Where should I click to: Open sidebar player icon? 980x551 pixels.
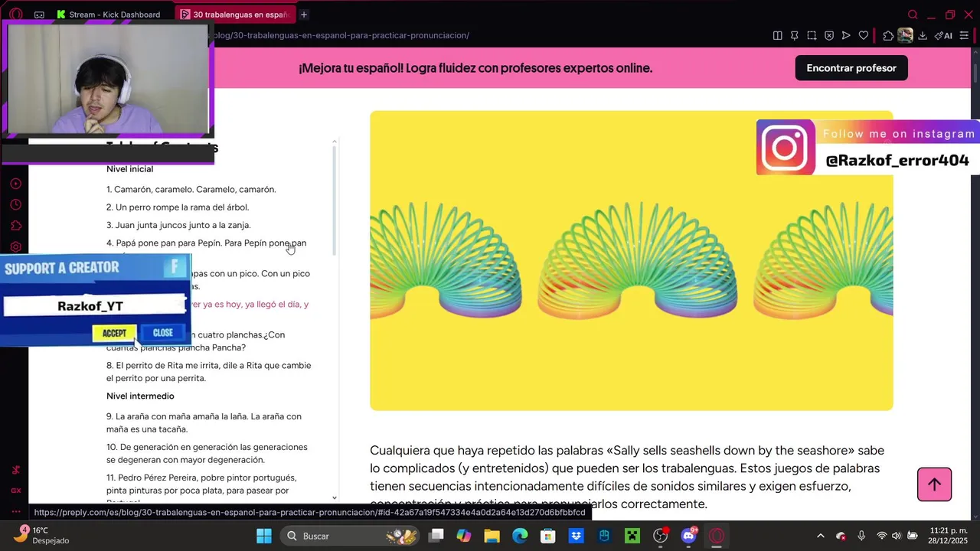point(15,184)
